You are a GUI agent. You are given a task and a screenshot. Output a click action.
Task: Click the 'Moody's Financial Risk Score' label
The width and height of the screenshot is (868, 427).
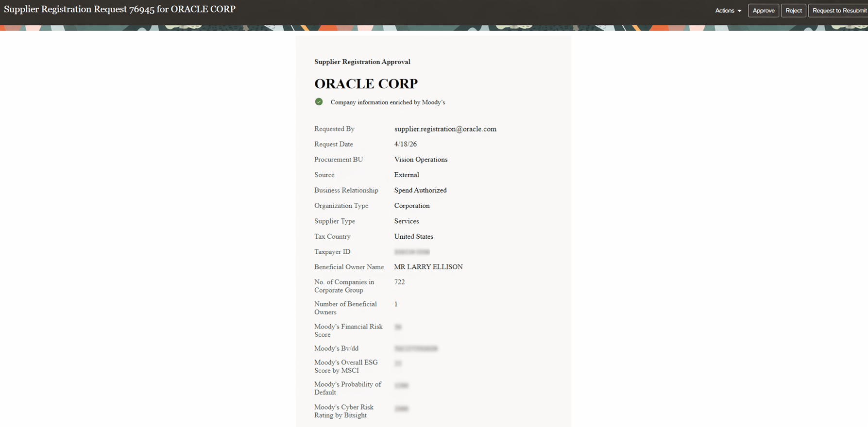point(349,330)
